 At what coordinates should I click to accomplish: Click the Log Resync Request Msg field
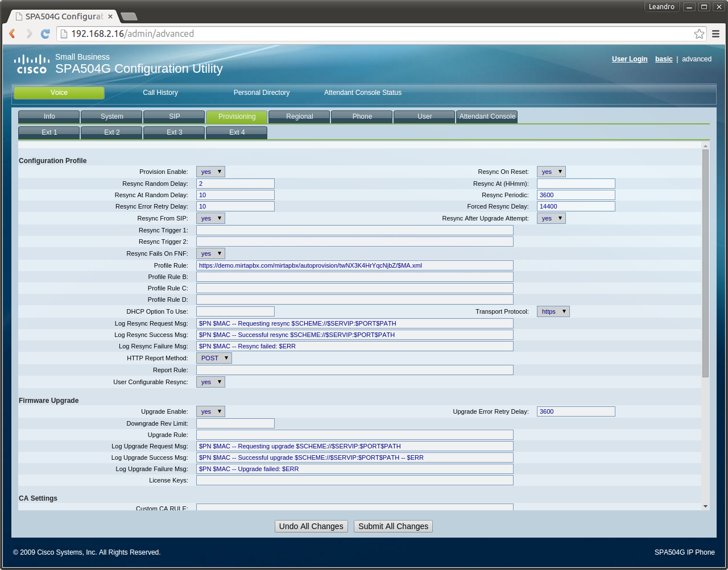click(x=355, y=323)
